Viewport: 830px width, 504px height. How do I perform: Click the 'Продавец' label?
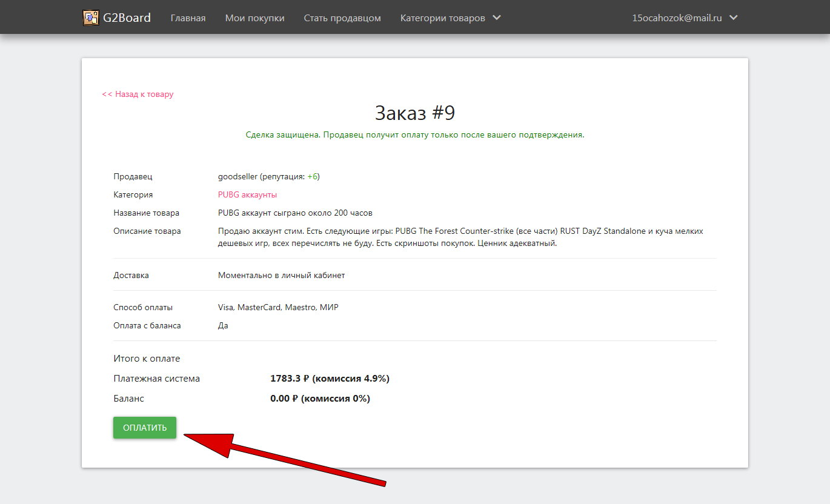pos(133,176)
